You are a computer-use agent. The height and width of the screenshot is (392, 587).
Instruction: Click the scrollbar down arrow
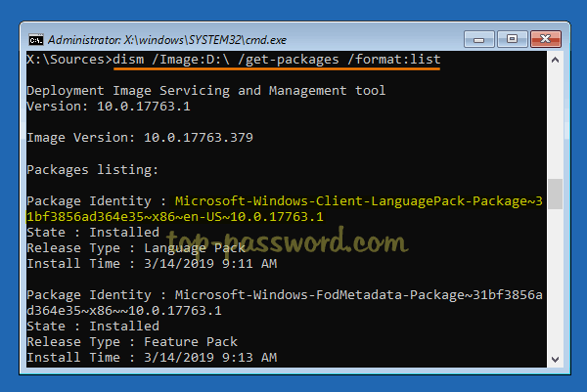[555, 361]
